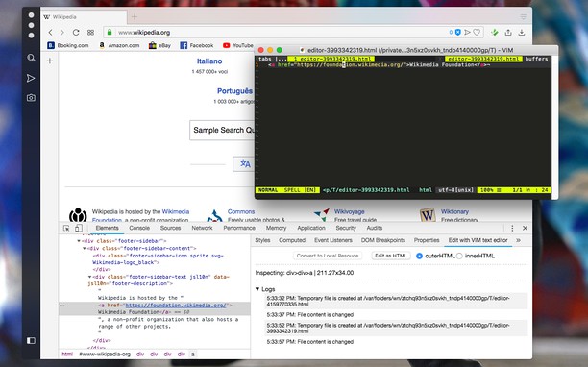Activate the inspect element picker
588x367 pixels.
(66, 228)
